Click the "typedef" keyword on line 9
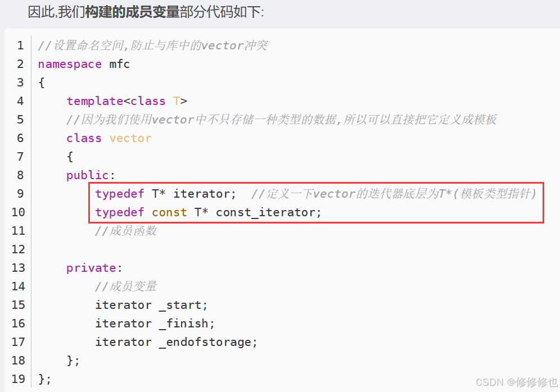This screenshot has width=560, height=392. 119,194
